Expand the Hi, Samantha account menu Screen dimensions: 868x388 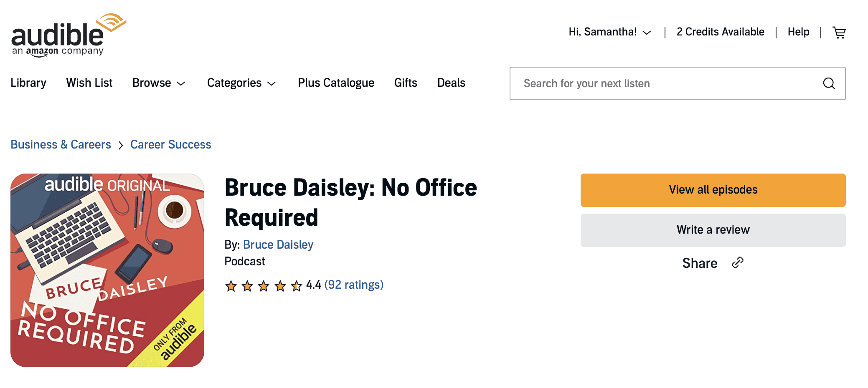[x=609, y=32]
